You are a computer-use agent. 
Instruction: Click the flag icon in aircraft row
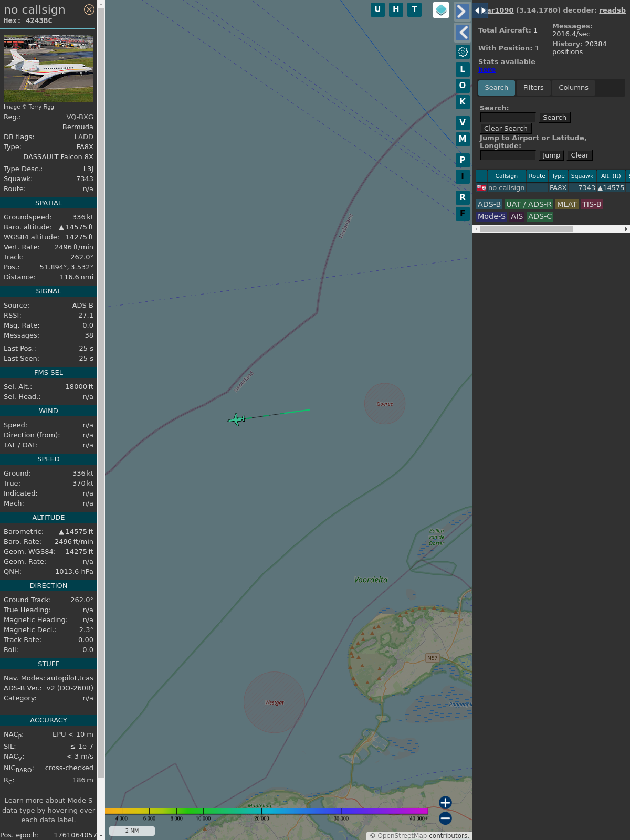coord(481,188)
